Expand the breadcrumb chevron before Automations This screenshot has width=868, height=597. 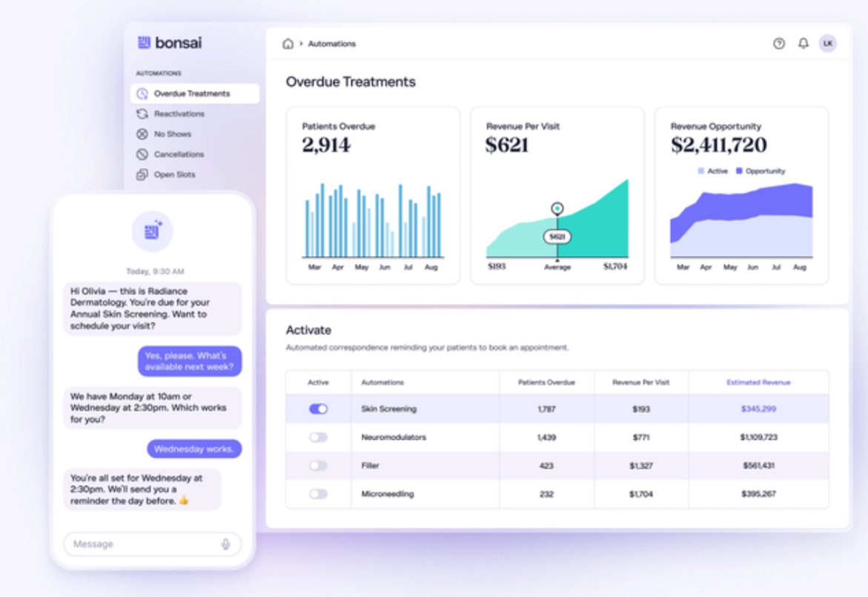coord(299,44)
